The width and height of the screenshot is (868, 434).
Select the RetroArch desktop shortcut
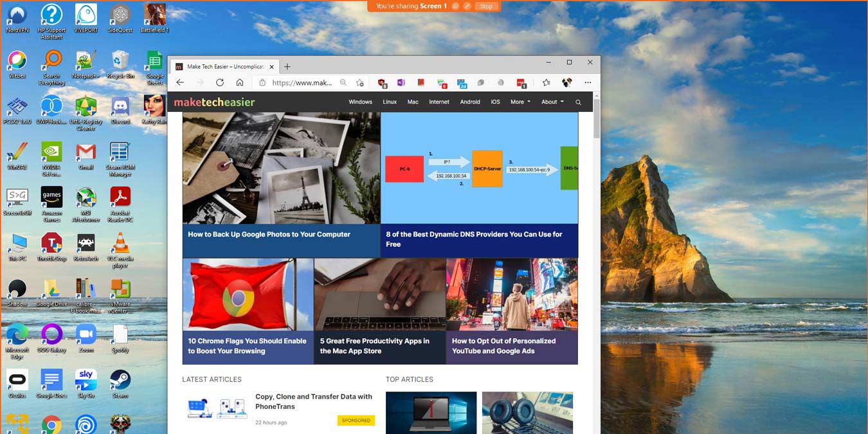click(x=86, y=246)
